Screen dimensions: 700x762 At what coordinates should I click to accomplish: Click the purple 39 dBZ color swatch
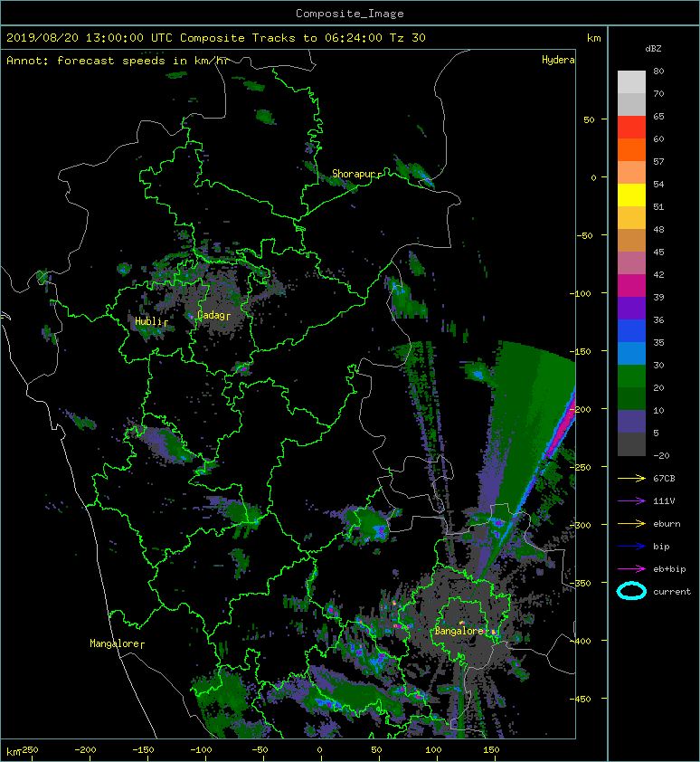[631, 308]
